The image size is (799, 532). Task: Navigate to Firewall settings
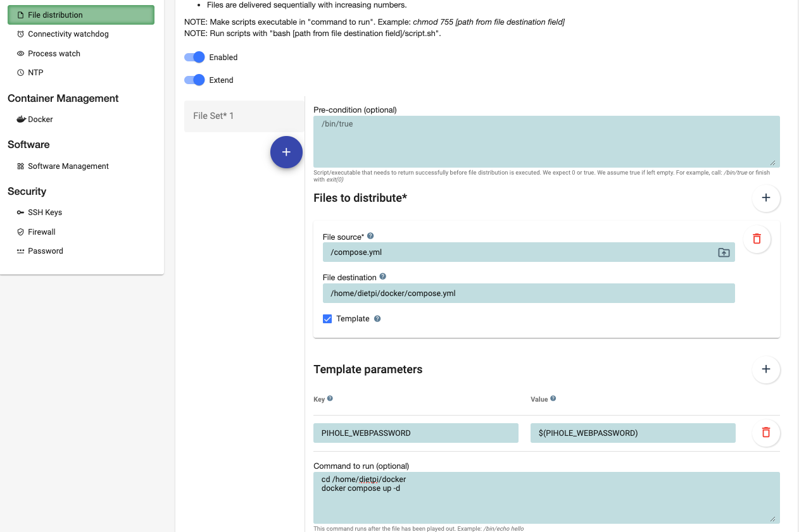click(42, 232)
